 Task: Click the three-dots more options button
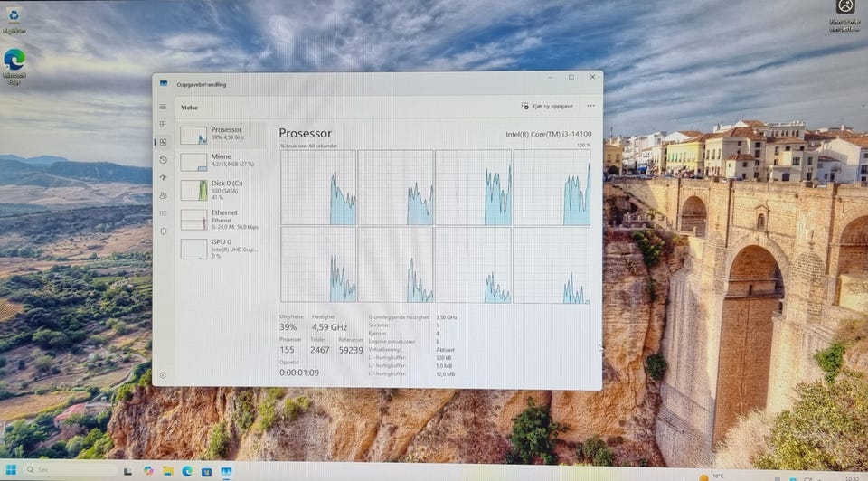tap(590, 106)
